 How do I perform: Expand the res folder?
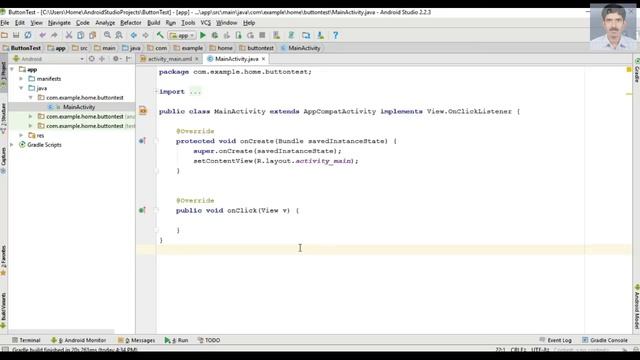pyautogui.click(x=21, y=135)
